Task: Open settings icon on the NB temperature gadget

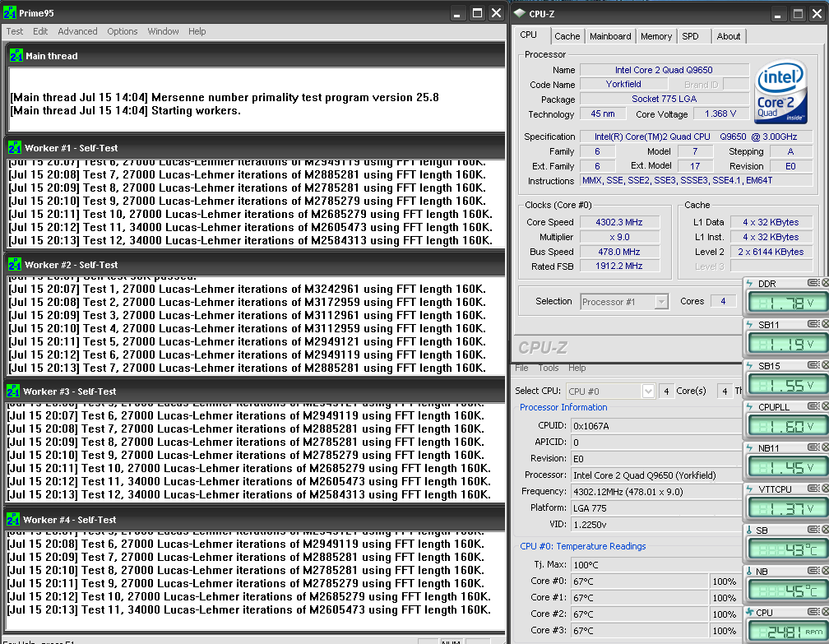Action: (813, 571)
